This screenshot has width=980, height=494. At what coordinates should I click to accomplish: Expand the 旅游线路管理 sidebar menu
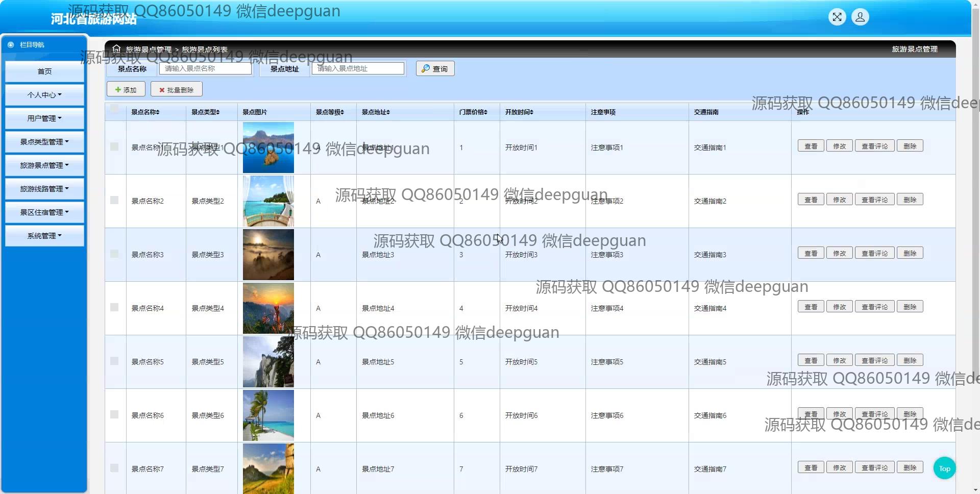[x=44, y=189]
